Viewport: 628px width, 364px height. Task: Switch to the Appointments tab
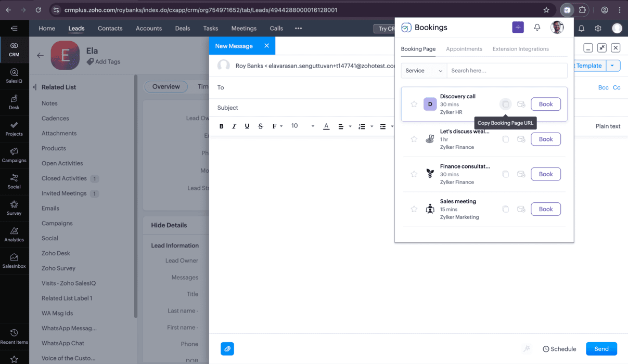pyautogui.click(x=464, y=49)
